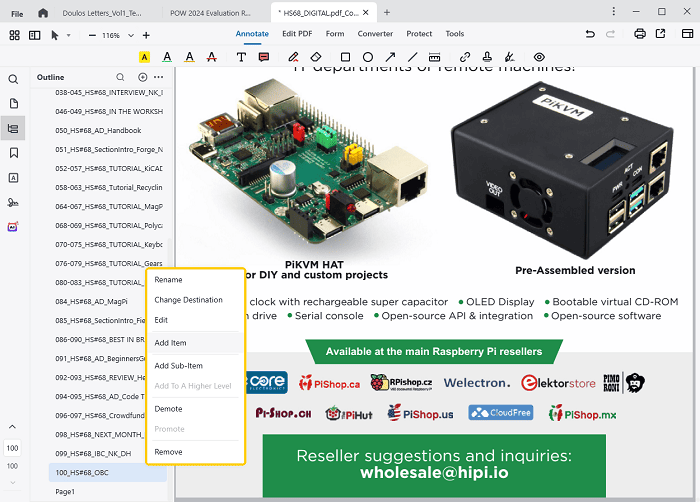700x502 pixels.
Task: Click the current page number field
Action: 12,448
